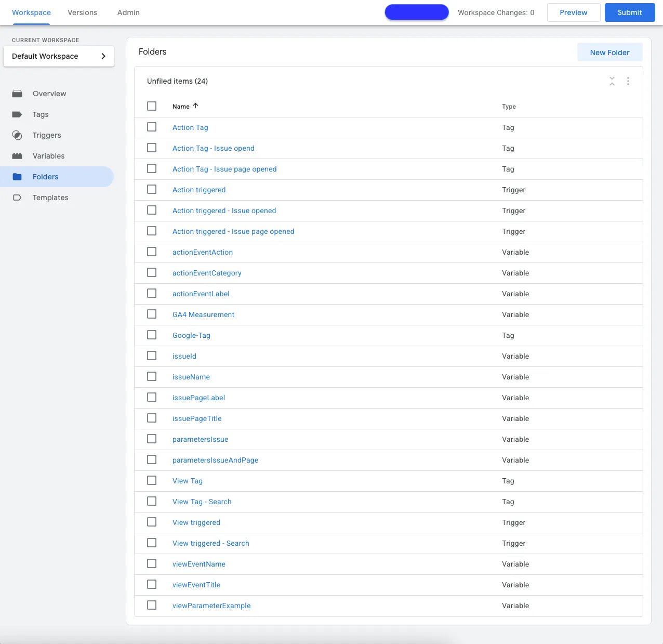Click the Submit button
Viewport: 663px width, 644px height.
pyautogui.click(x=630, y=12)
